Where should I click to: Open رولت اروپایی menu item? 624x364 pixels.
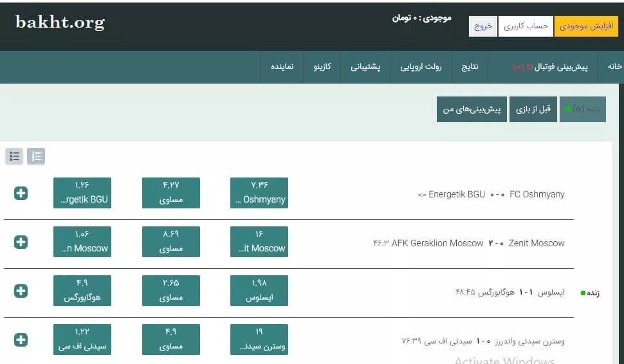tap(421, 67)
